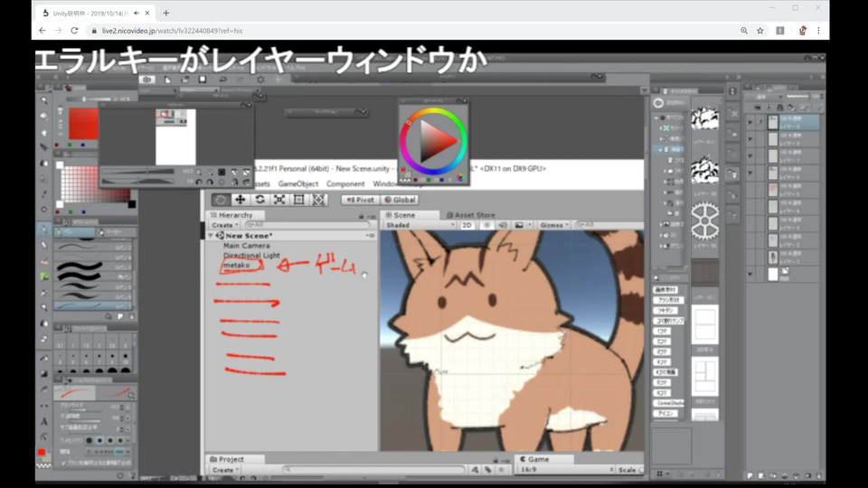Select the Unity Move tool
Viewport: 868px width, 488px height.
[241, 200]
